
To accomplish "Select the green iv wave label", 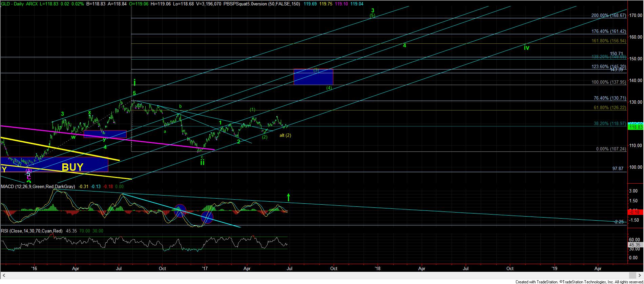I will [526, 48].
